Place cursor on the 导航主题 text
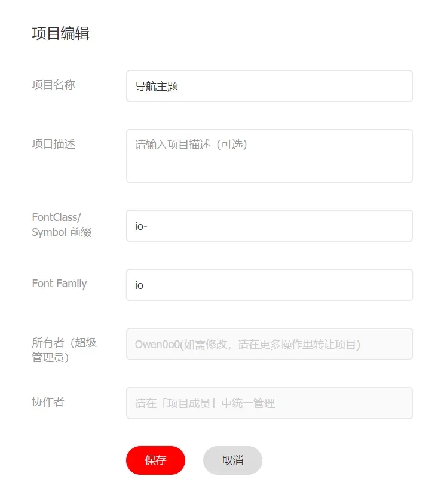Viewport: 444px width, 504px height. pos(157,87)
